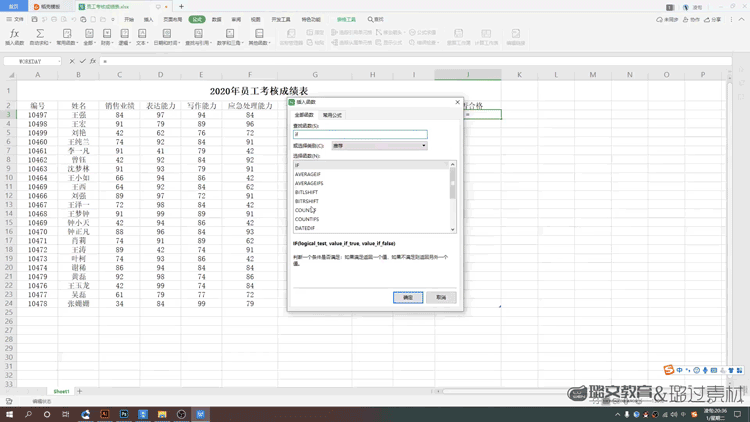Viewport: 750px width, 422px height.
Task: Click the fx icon beside the formula bar
Action: (x=93, y=61)
